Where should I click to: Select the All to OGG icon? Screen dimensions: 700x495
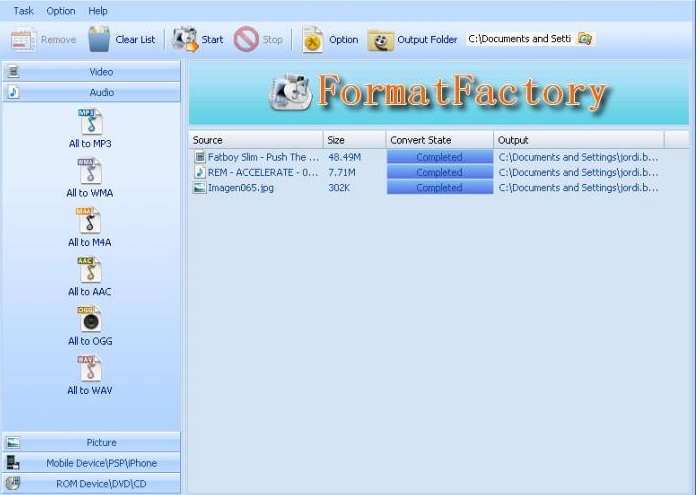click(90, 319)
